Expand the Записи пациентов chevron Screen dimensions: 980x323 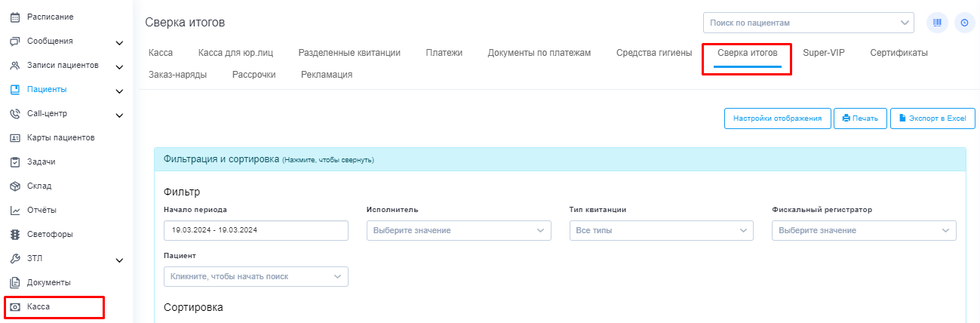[x=119, y=67]
